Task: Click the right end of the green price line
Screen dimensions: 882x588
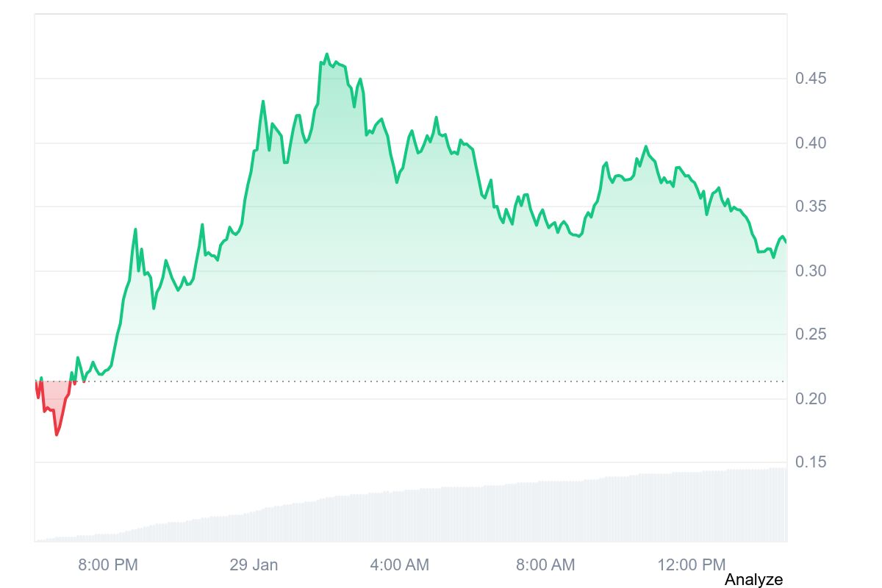Action: (x=786, y=242)
